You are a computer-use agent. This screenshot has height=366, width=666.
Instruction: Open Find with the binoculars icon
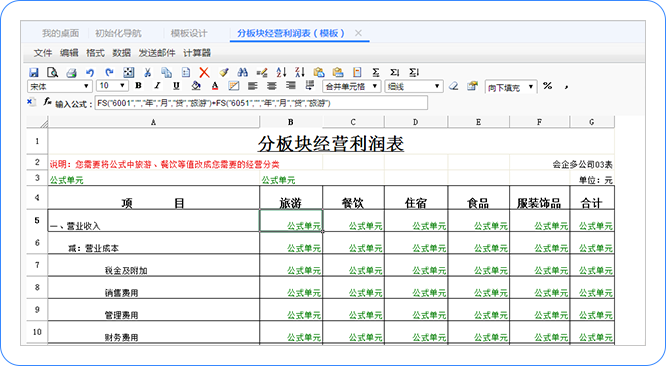coord(243,73)
